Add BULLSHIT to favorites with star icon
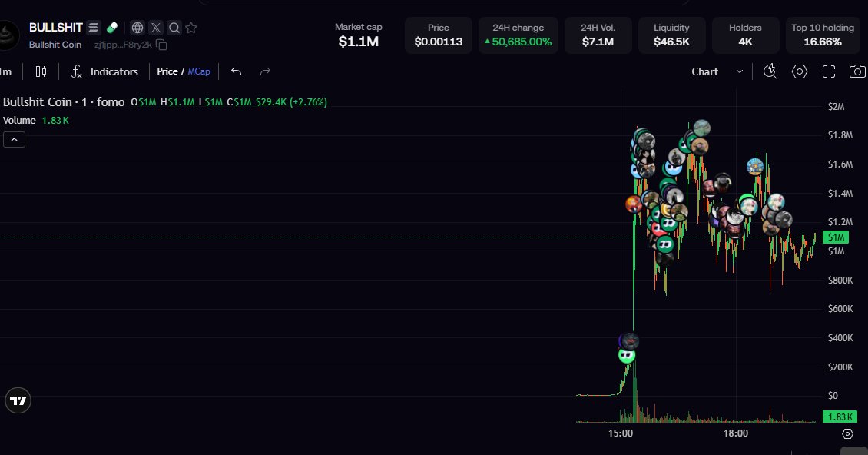 [191, 27]
